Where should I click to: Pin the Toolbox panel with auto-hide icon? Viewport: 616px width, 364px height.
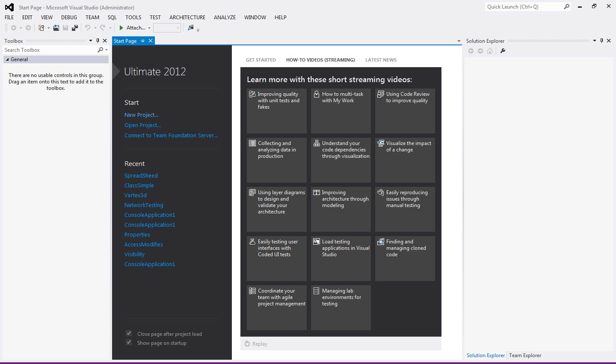click(98, 41)
